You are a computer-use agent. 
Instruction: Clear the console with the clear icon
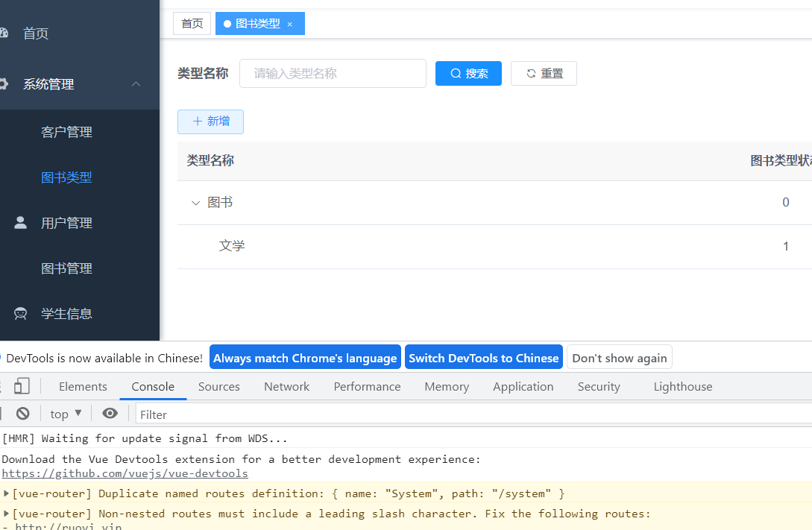tap(23, 414)
